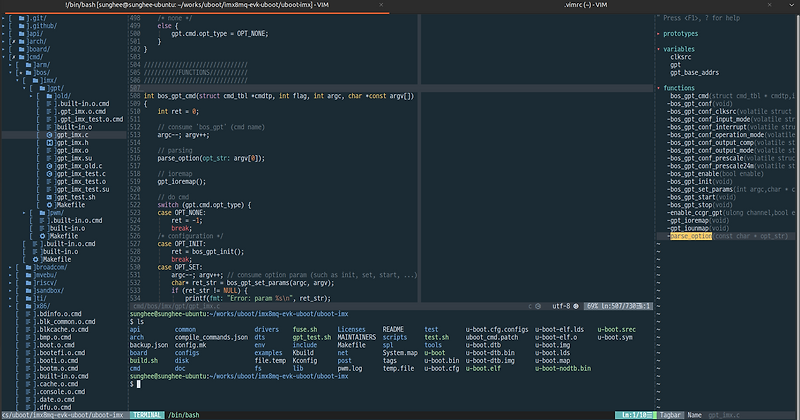Collapse the bos/ folder arrow
The width and height of the screenshot is (800, 420).
10,73
